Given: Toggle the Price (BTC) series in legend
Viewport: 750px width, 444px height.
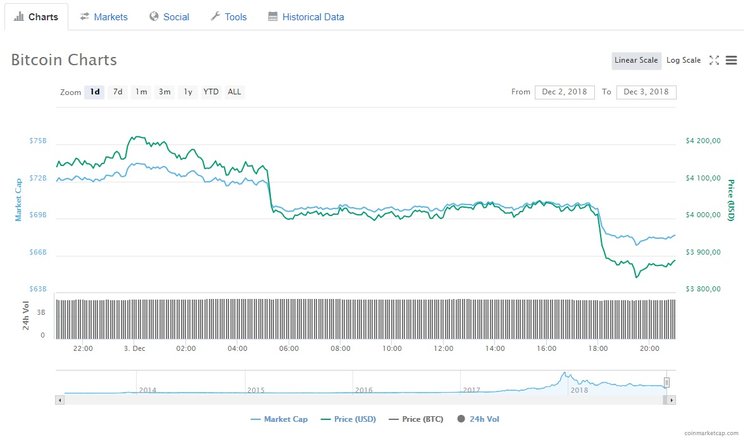Looking at the screenshot, I should (416, 419).
